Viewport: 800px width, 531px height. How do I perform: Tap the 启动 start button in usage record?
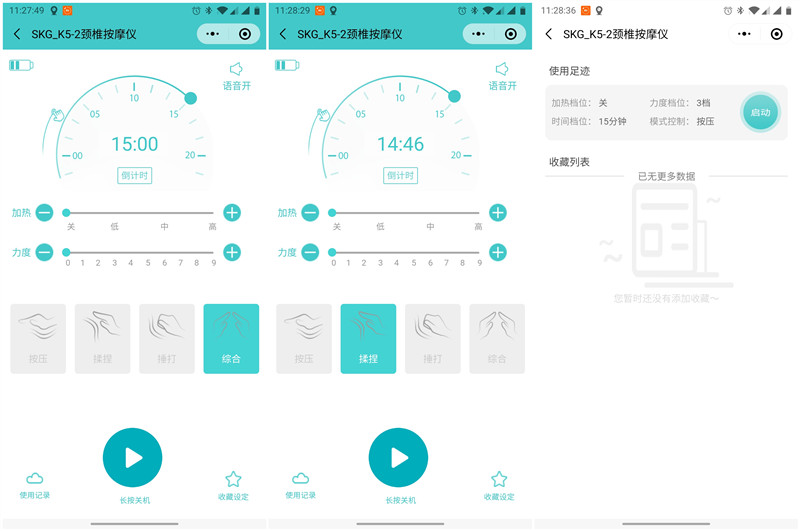[x=760, y=112]
